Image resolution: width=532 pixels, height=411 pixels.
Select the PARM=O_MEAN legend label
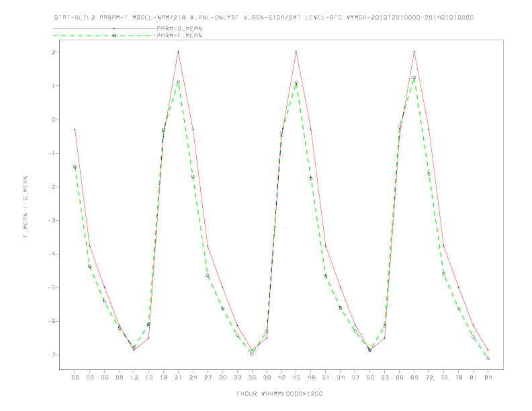click(x=179, y=28)
